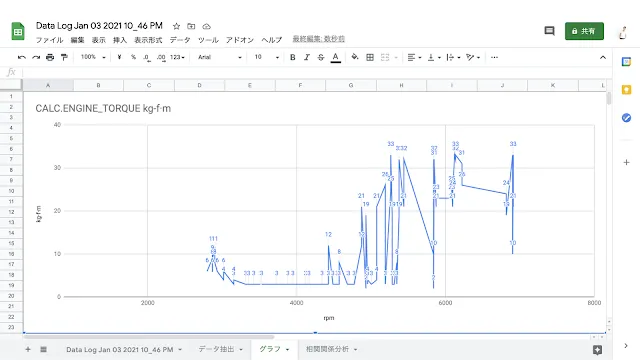Screen dimensions: 640x360
Task: Open merge cells dropdown arrow
Action: pos(396,58)
